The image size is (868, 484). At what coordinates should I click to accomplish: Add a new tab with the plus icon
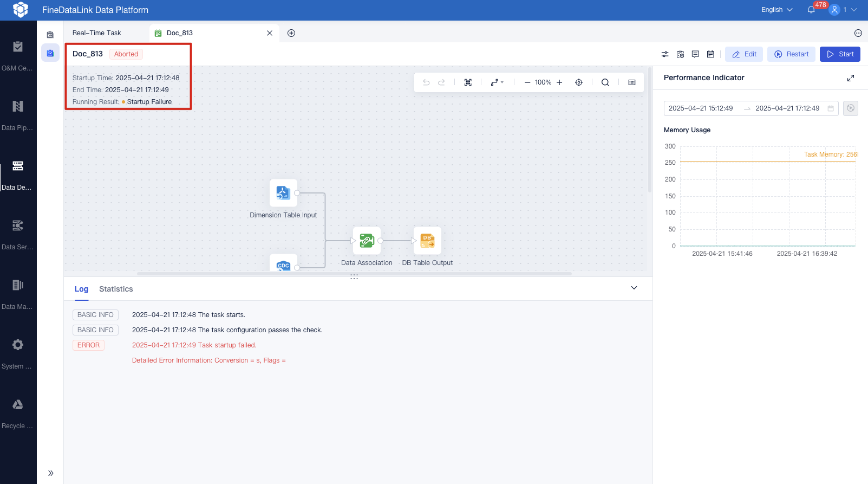click(291, 33)
